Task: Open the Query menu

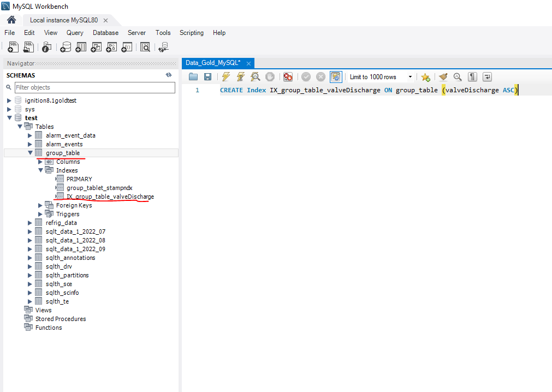Action: [75, 33]
